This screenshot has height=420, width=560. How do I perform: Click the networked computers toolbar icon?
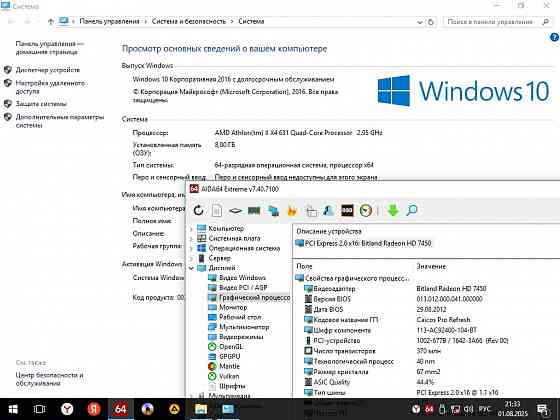point(273,211)
